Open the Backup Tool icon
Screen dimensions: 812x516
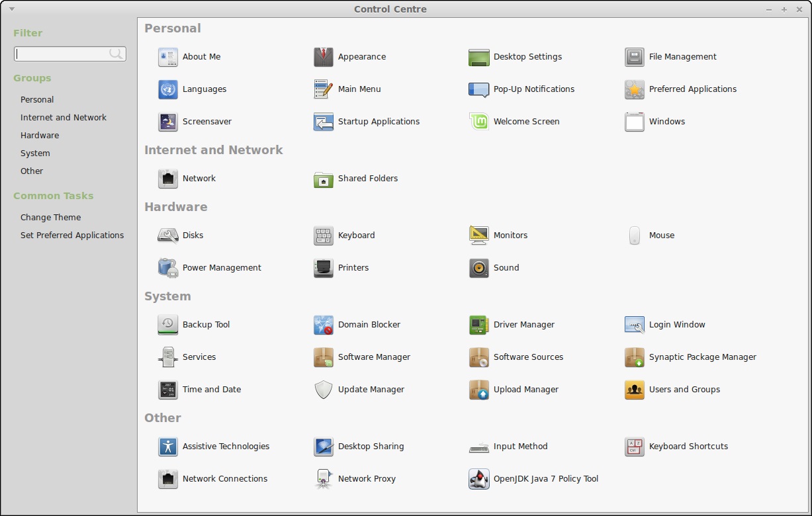click(168, 325)
